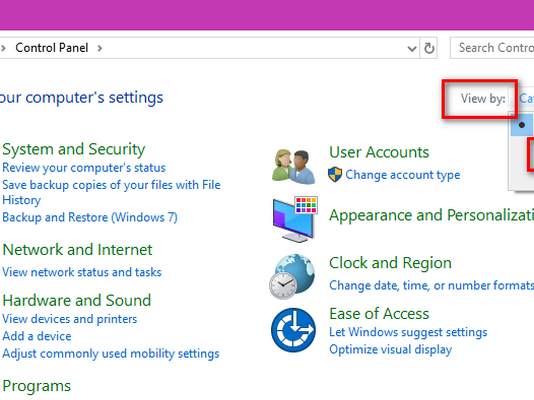Click Add a device link
Screen dimensions: 534x400
click(37, 336)
